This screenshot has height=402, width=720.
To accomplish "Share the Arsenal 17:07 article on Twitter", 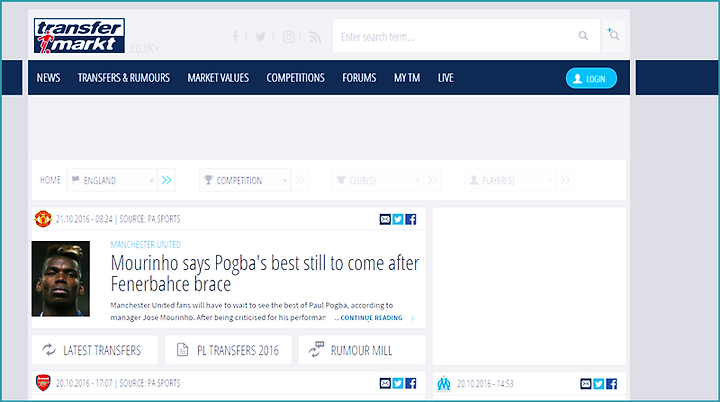I will (398, 383).
